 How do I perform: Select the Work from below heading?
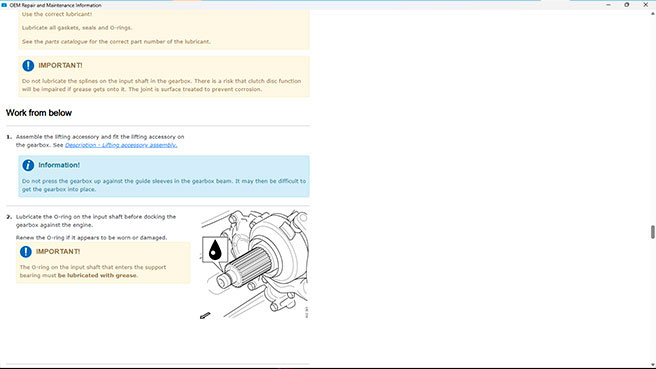(39, 113)
